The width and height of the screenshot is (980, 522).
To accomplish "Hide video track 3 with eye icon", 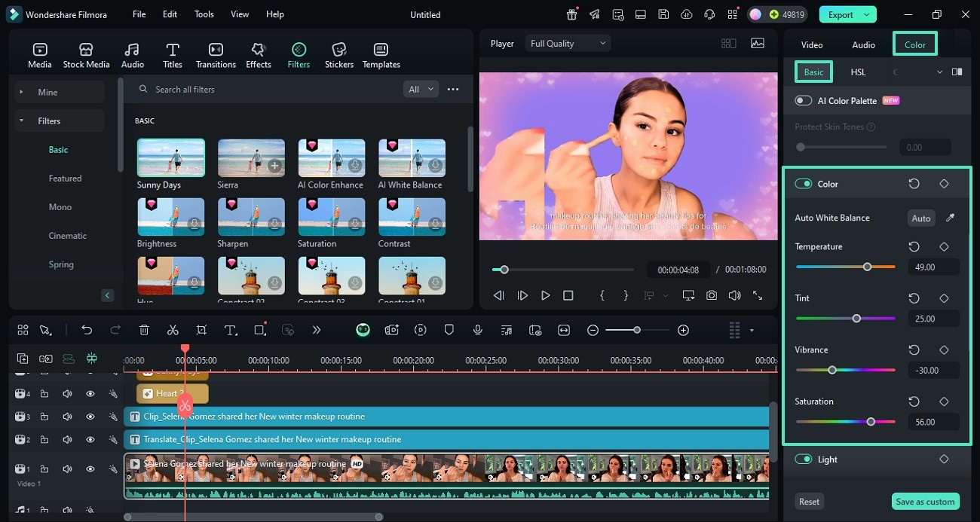I will coord(90,417).
